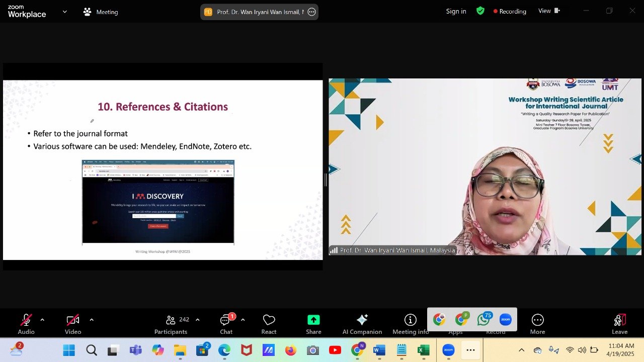Open the React emoji menu
The image size is (644, 362).
click(x=269, y=324)
